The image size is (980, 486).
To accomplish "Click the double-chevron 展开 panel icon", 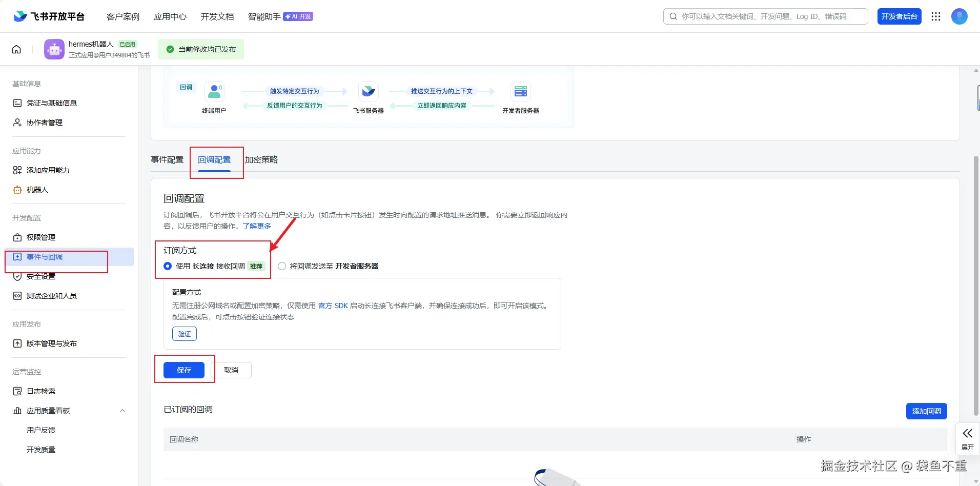I will 968,433.
